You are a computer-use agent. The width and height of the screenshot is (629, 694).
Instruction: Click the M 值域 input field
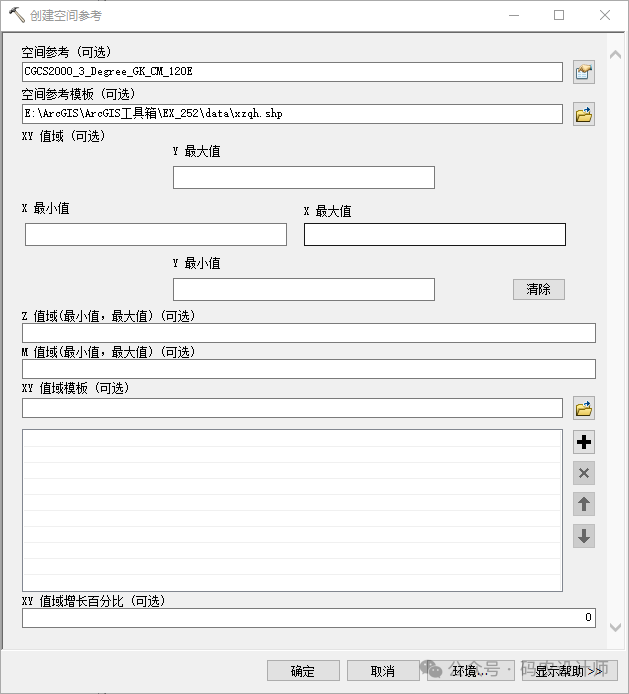[308, 369]
